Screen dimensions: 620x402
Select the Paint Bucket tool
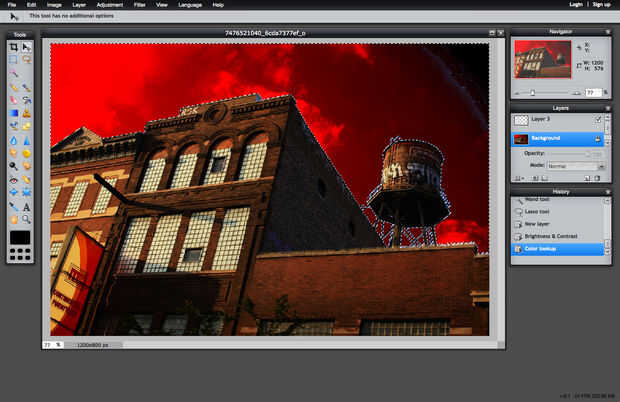coord(26,100)
